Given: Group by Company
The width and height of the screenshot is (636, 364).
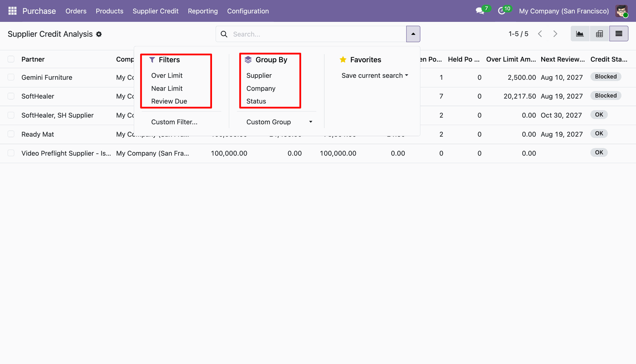Looking at the screenshot, I should (x=261, y=88).
